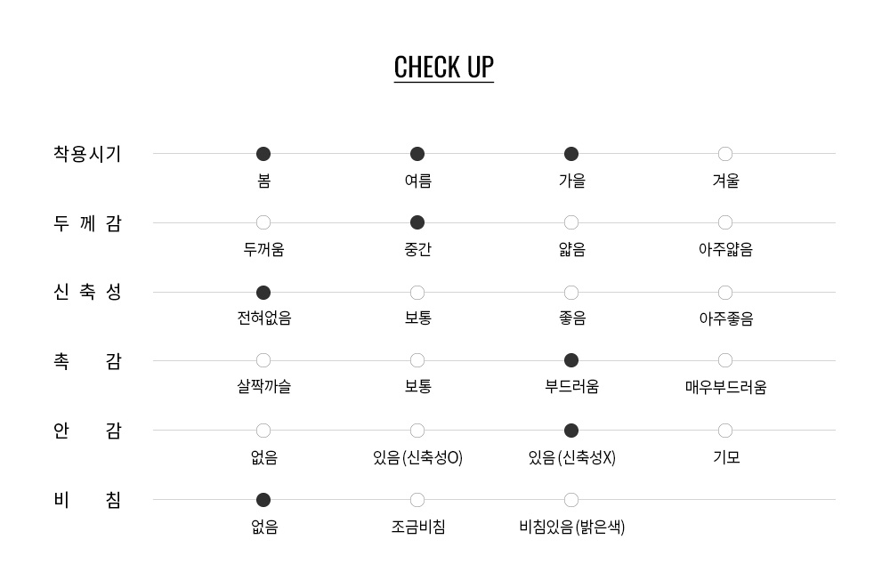Screen dimensions: 890x588
Task: Select the 겨울 season circle
Action: tap(724, 154)
